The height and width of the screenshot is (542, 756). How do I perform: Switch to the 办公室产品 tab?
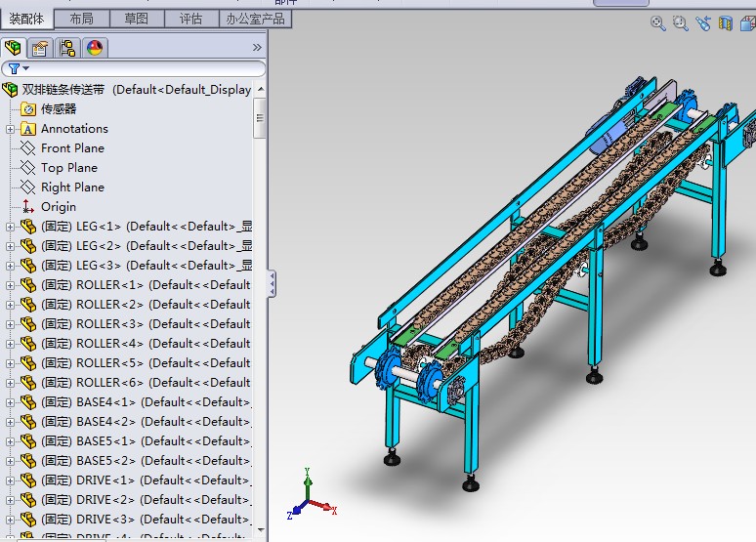click(x=256, y=19)
